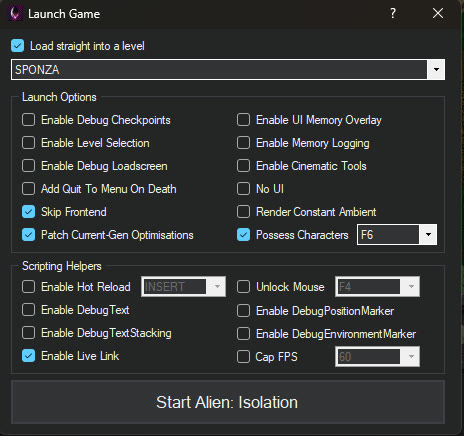Check Enable Debug Loadscreen
Screen dimensions: 464x436
point(28,166)
